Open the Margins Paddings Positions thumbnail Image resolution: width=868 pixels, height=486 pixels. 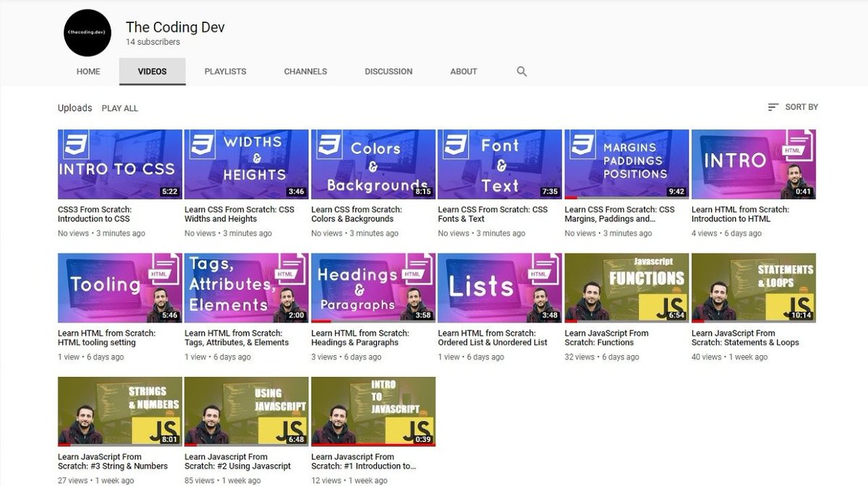[626, 164]
